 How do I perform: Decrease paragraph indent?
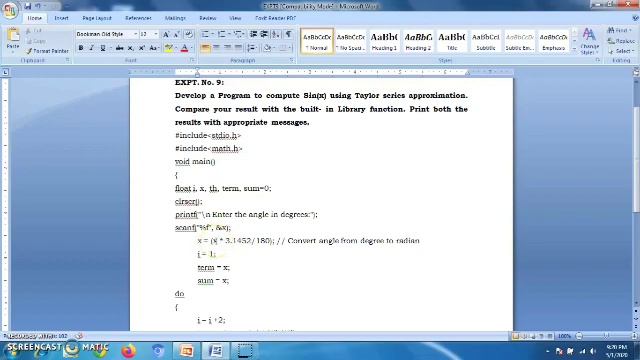pyautogui.click(x=253, y=34)
